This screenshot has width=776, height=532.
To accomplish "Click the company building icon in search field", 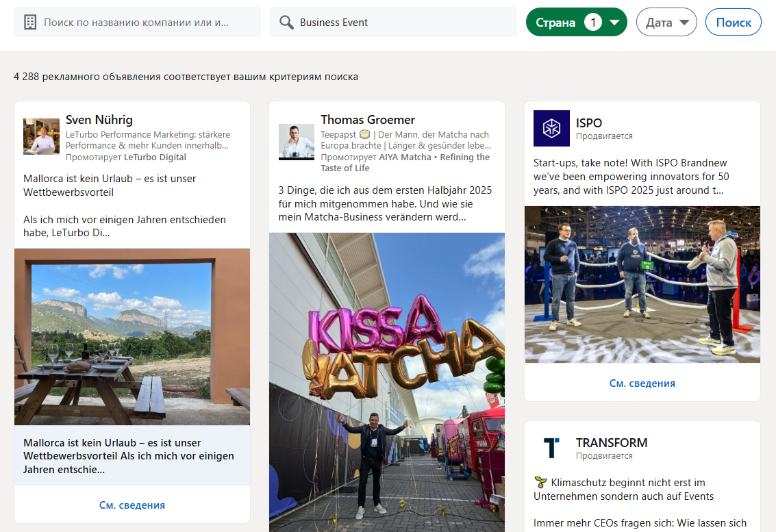I will point(30,23).
